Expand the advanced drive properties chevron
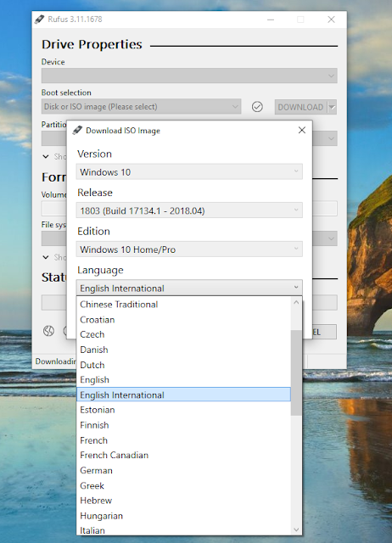The height and width of the screenshot is (543, 392). pyautogui.click(x=46, y=156)
